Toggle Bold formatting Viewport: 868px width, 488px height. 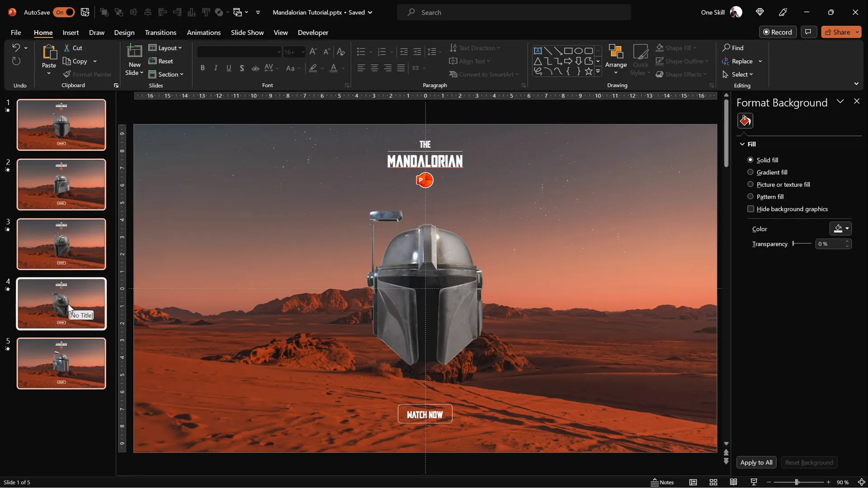(203, 68)
